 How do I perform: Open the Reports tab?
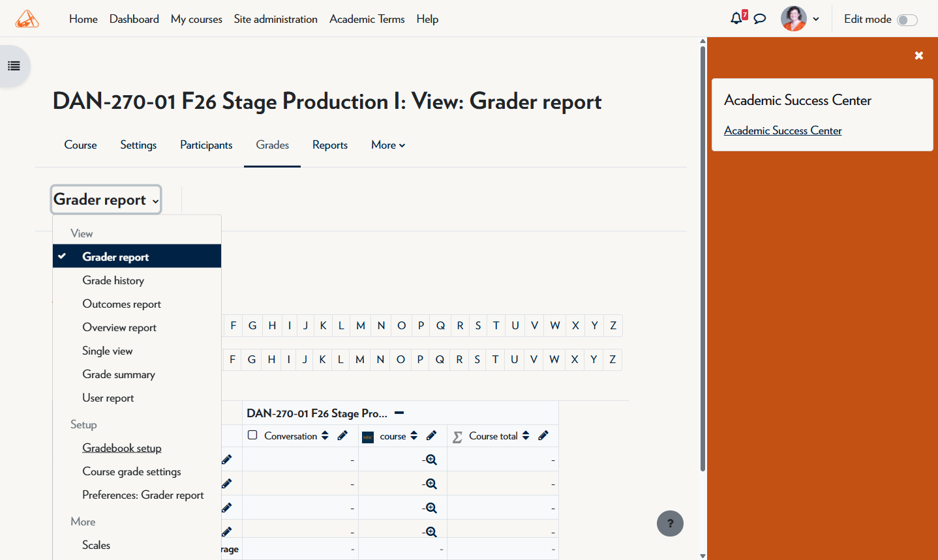pyautogui.click(x=330, y=145)
